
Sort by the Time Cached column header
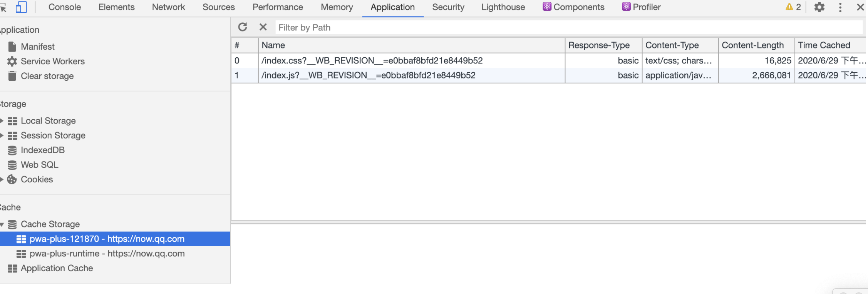pos(831,45)
